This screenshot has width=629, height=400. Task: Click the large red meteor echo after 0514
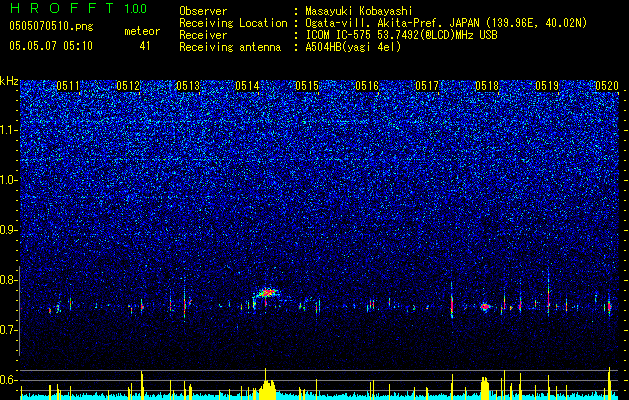click(x=267, y=293)
